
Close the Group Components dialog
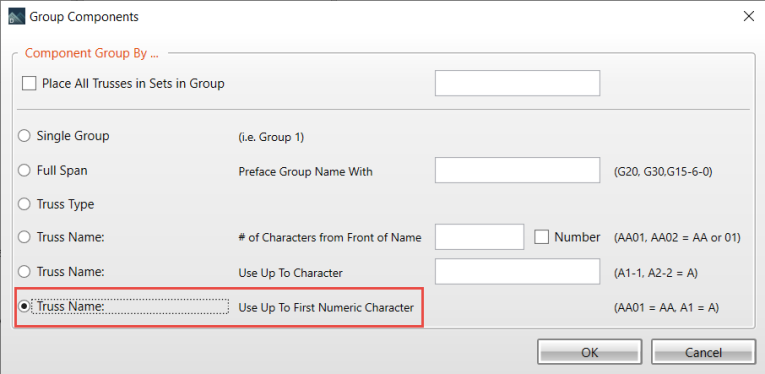(748, 17)
